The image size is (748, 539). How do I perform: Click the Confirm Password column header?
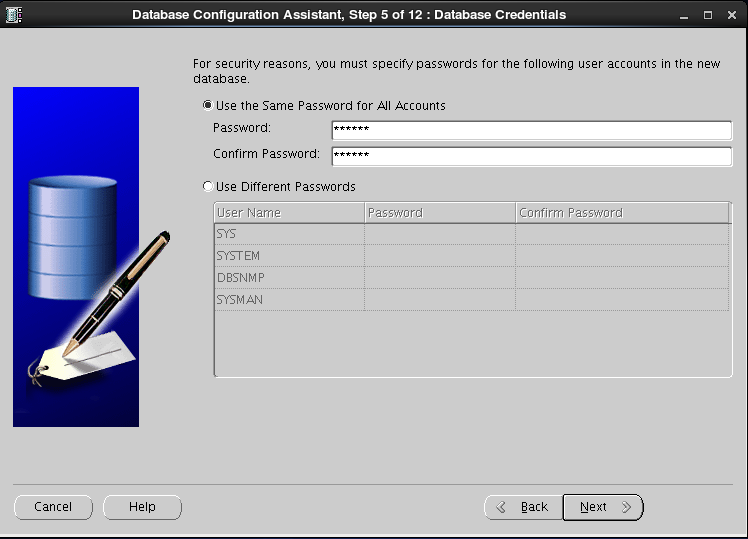(622, 213)
